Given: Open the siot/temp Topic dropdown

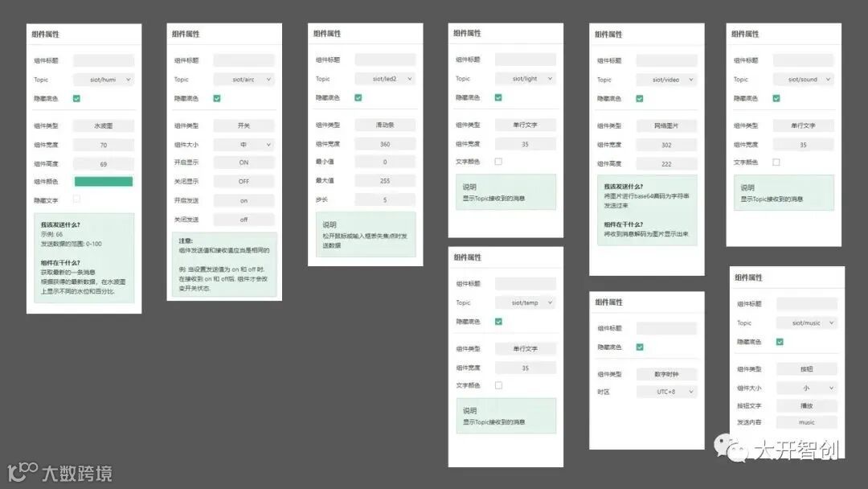Looking at the screenshot, I should [x=526, y=303].
